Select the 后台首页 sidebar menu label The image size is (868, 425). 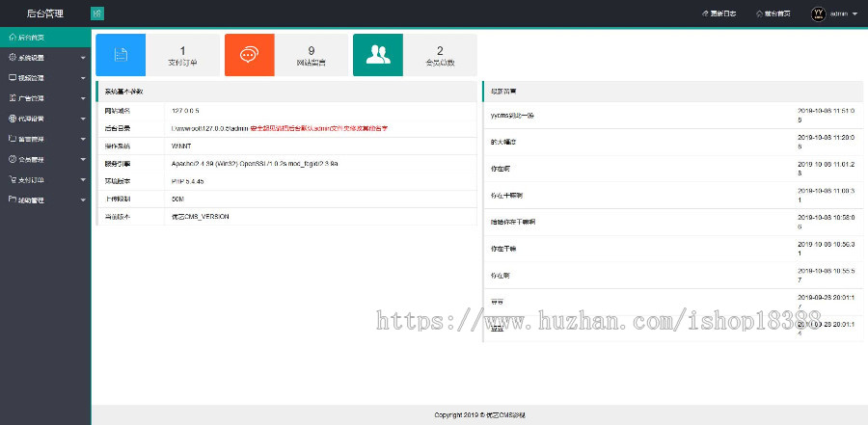31,38
